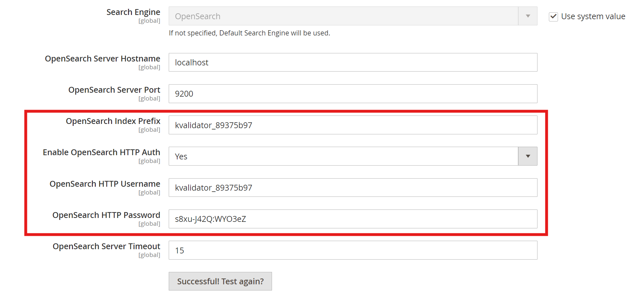The image size is (644, 297).
Task: Click the OpenSearch HTTP Password label
Action: point(106,215)
